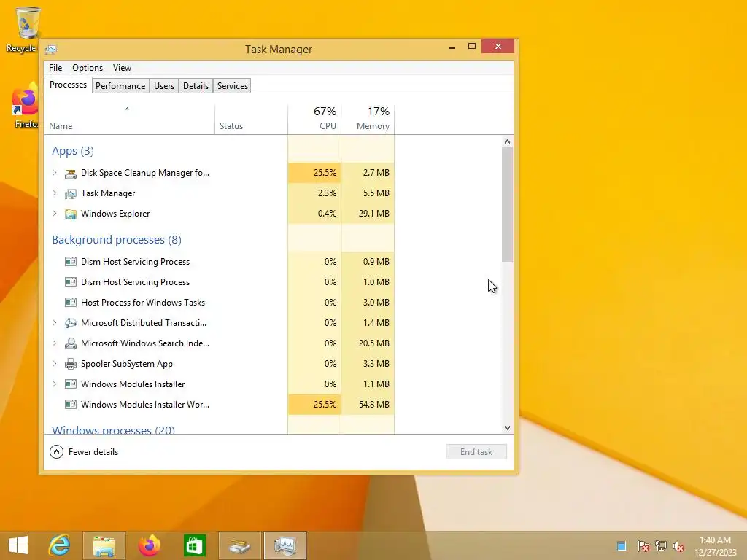The width and height of the screenshot is (747, 560).
Task: Click the network status tray icon
Action: tap(661, 546)
